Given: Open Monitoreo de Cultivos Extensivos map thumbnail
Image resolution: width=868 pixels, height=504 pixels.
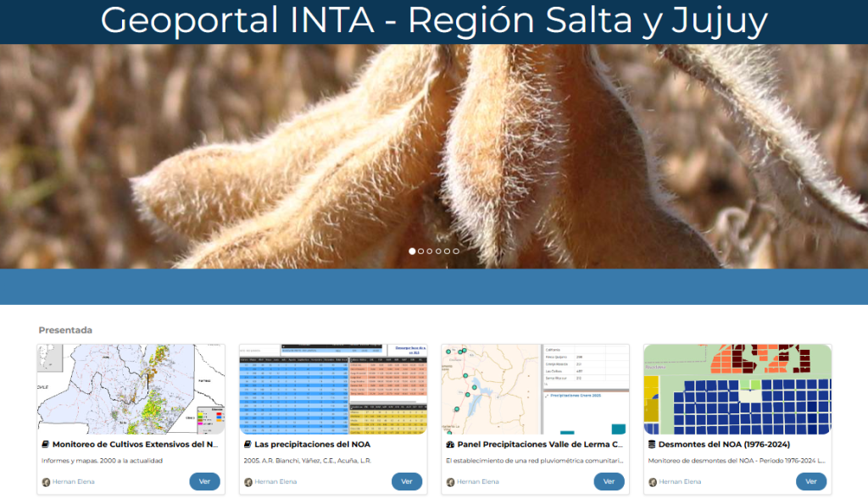Looking at the screenshot, I should (131, 389).
